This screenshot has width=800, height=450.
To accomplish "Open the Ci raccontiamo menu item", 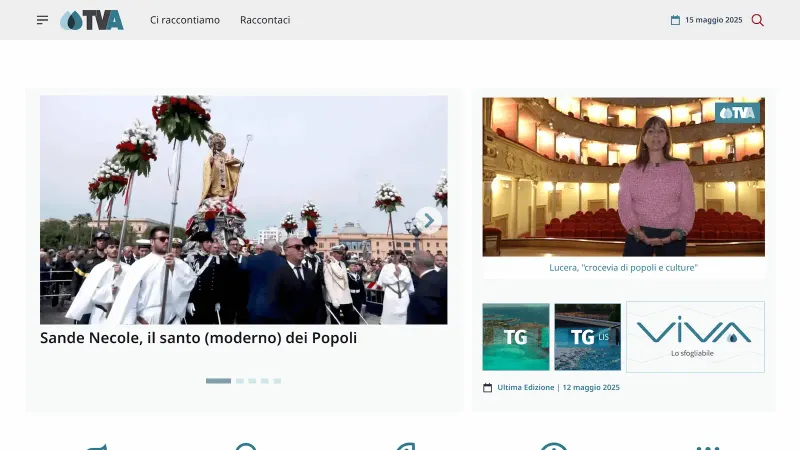I will pyautogui.click(x=185, y=20).
